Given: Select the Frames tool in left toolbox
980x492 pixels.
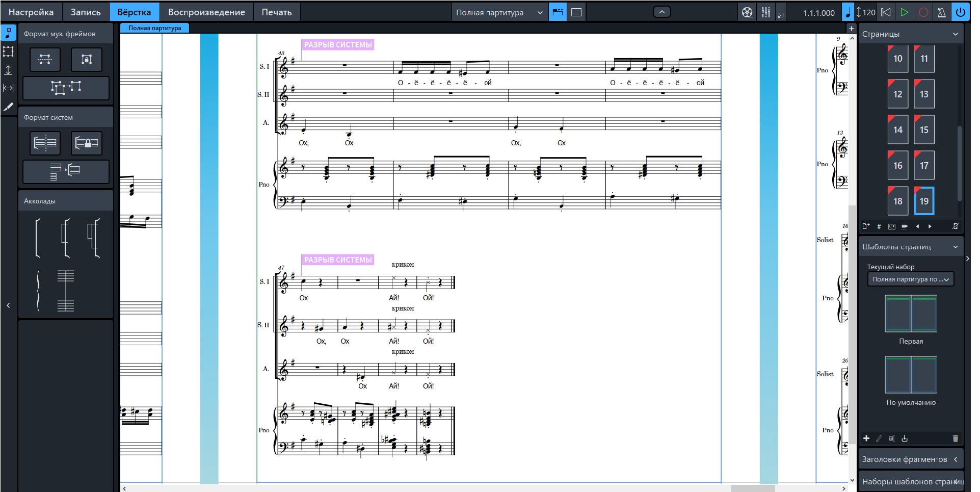Looking at the screenshot, I should pos(8,51).
